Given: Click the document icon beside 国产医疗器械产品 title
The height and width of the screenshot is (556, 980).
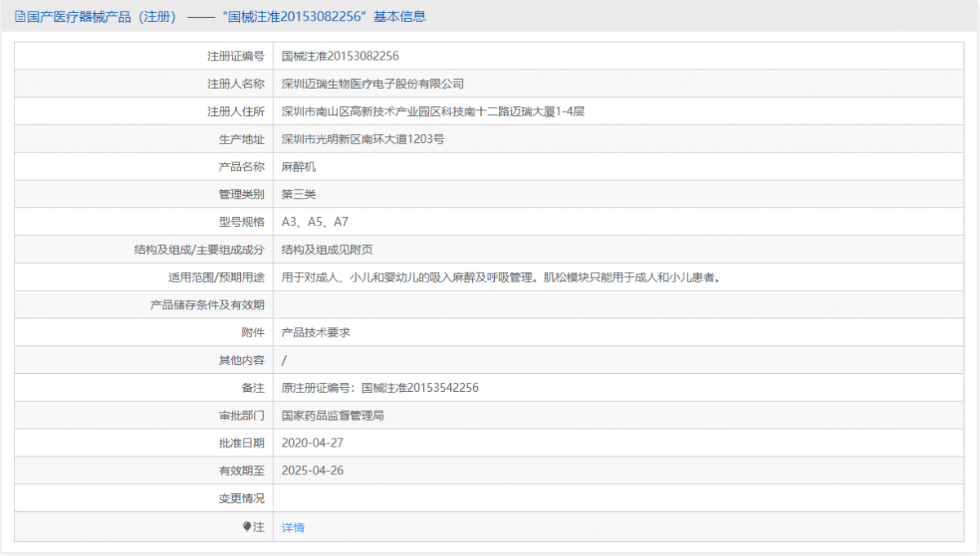Looking at the screenshot, I should (20, 16).
